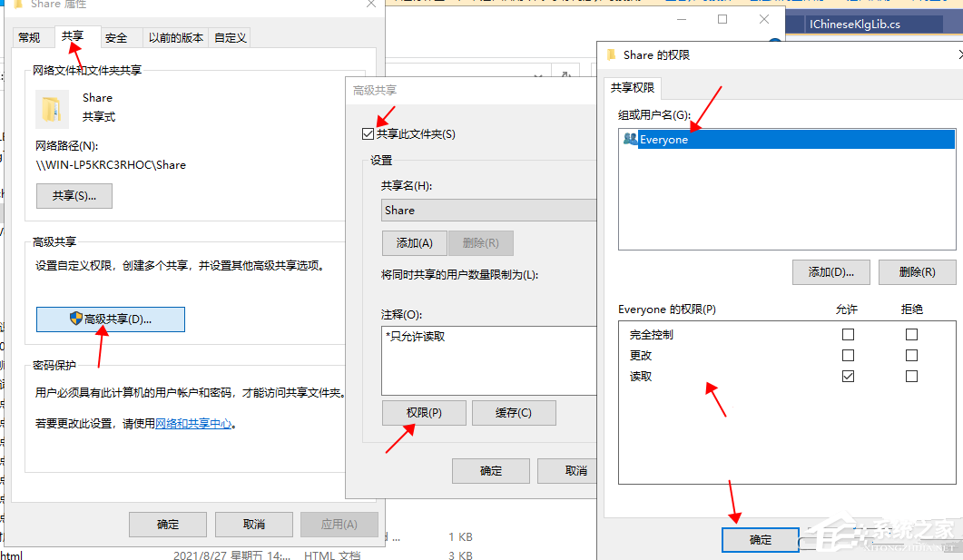The width and height of the screenshot is (963, 560).
Task: Uncheck 允许 for 读取 permission
Action: [848, 376]
